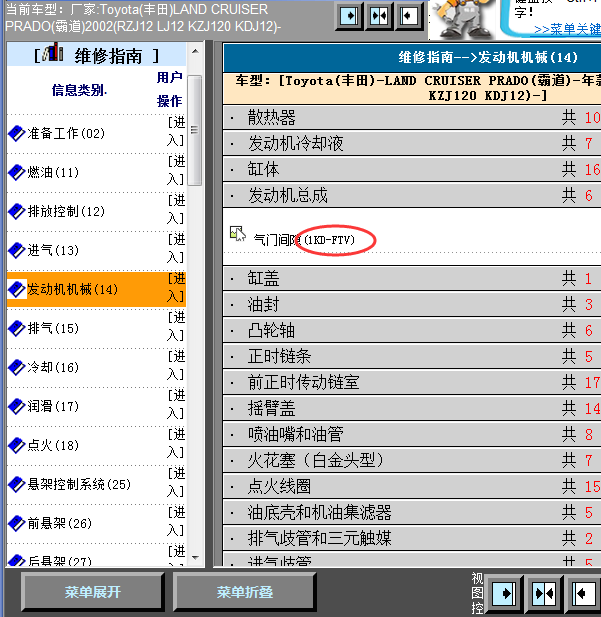Expand the 摇臂盖 section
Image resolution: width=601 pixels, height=617 pixels.
(x=412, y=408)
